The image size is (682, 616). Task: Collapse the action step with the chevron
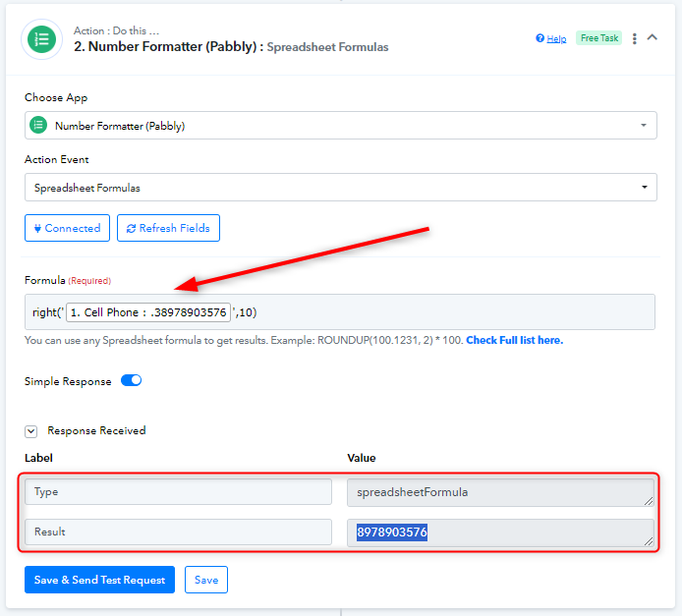tap(652, 37)
